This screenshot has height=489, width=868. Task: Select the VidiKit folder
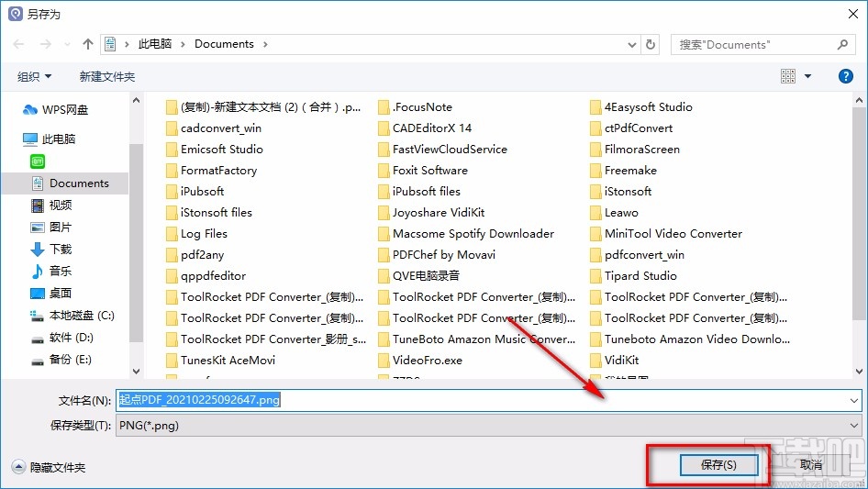pyautogui.click(x=615, y=360)
